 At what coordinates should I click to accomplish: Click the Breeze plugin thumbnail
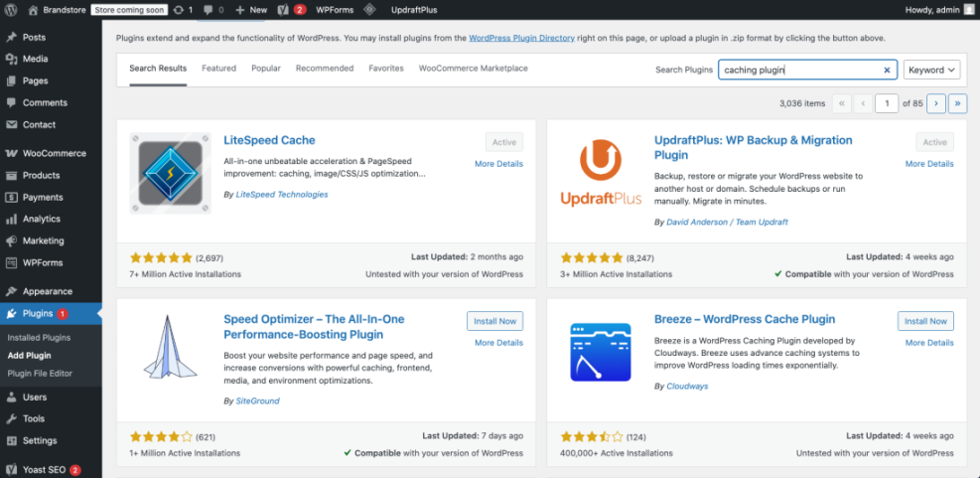[601, 352]
